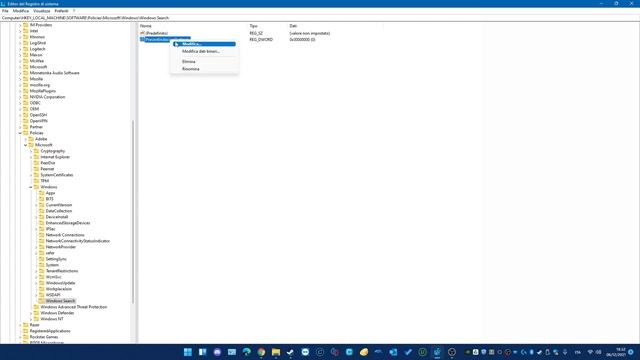Open Google Chrome from taskbar
640x360 pixels.
coord(261,352)
